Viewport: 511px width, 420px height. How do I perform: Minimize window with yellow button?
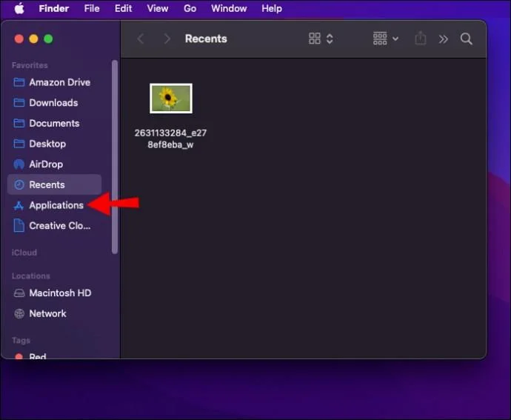[x=33, y=39]
